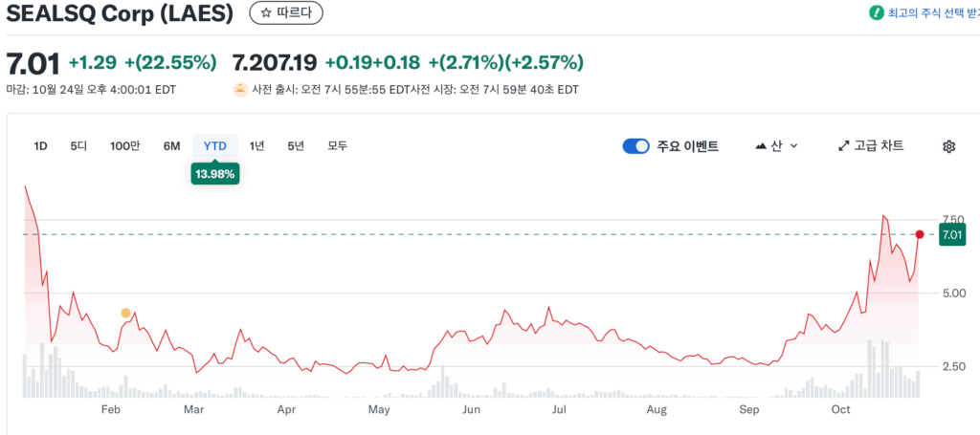Click the orange event marker on the chart
This screenshot has height=435, width=980.
(125, 313)
